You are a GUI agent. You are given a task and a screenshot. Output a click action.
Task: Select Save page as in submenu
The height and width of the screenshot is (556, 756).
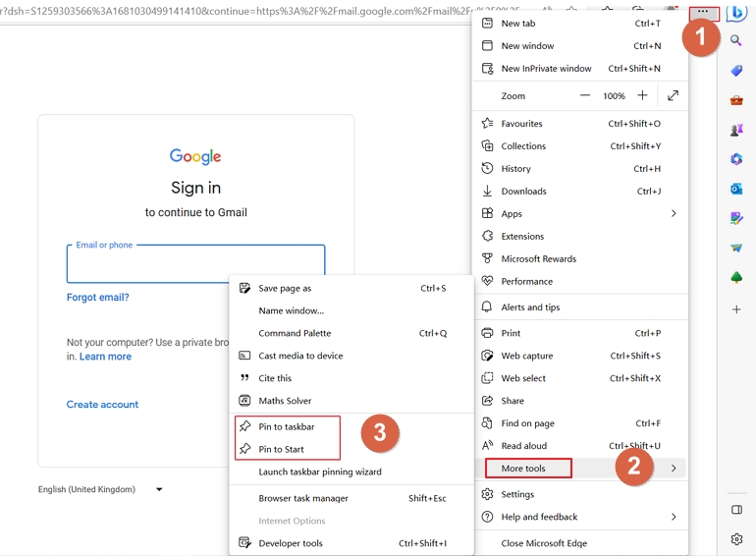351,289
